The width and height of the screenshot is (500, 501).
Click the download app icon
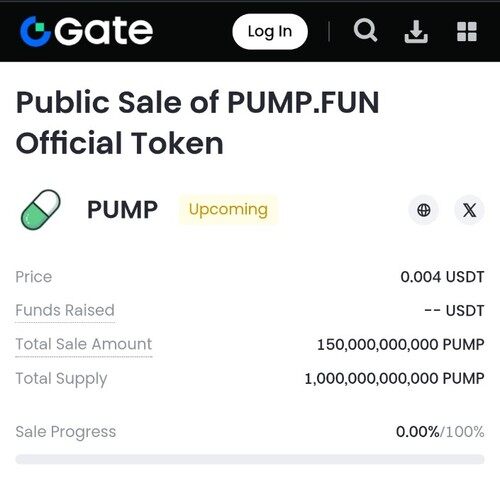coord(416,32)
